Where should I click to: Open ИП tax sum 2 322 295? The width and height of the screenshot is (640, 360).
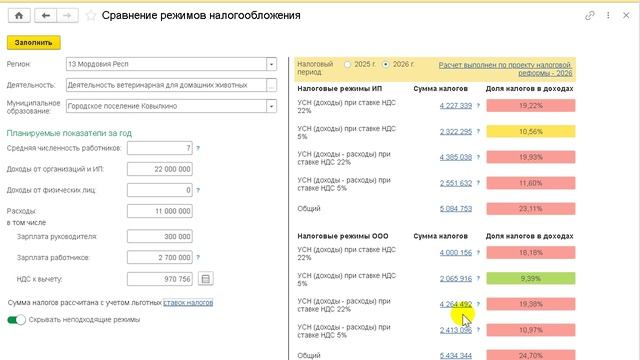(456, 131)
